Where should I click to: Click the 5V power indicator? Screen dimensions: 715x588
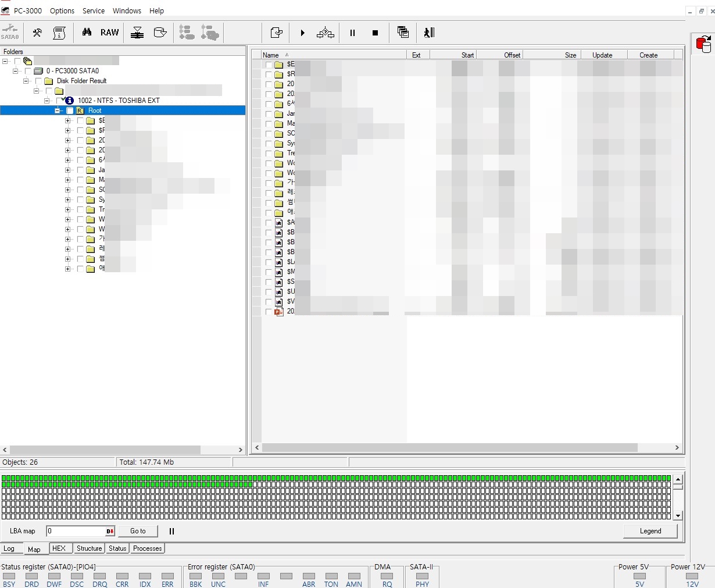639,576
